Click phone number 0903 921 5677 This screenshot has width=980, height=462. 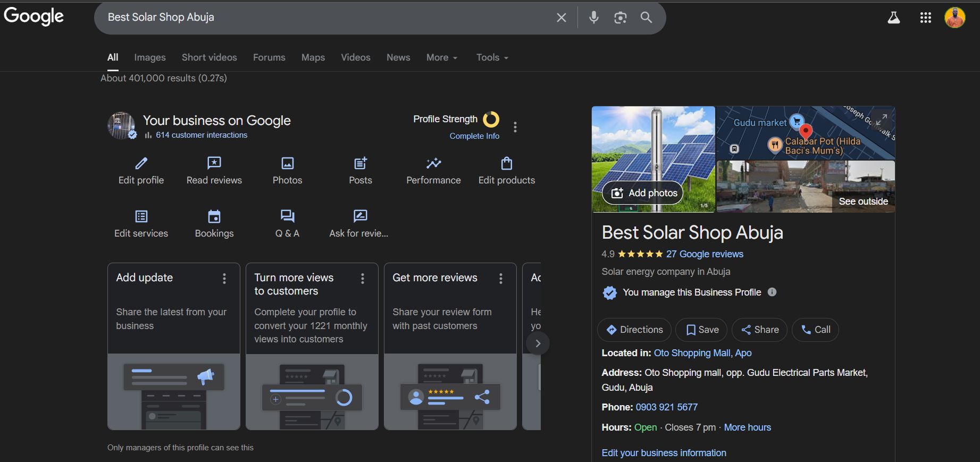(666, 407)
